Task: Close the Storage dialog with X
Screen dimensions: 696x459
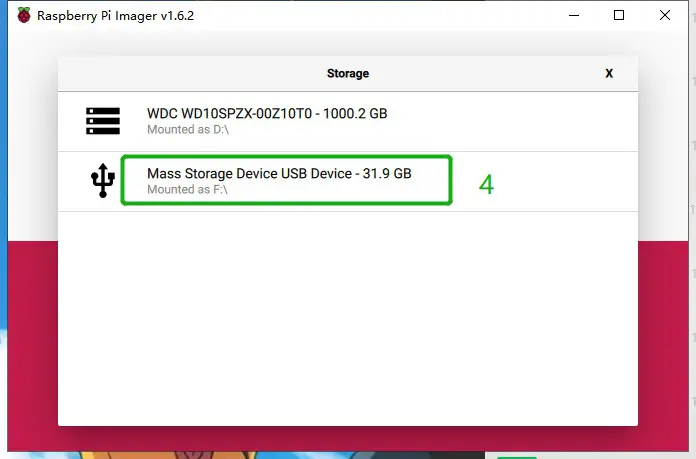Action: click(x=609, y=73)
